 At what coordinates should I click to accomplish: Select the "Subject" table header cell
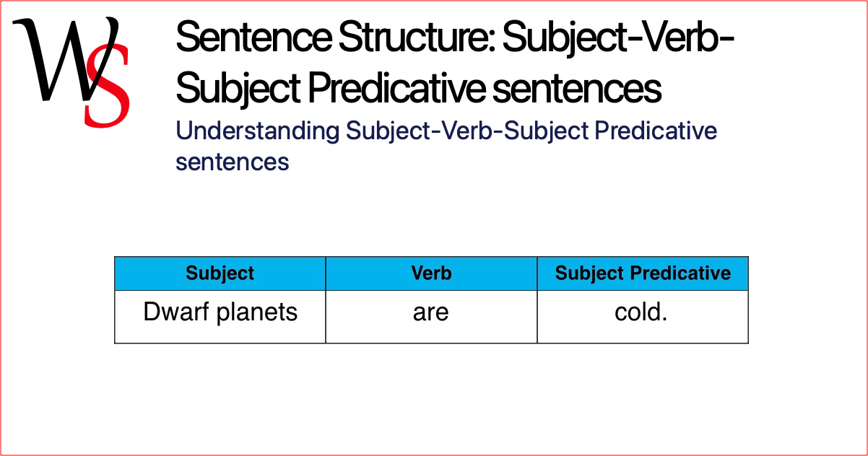[220, 273]
